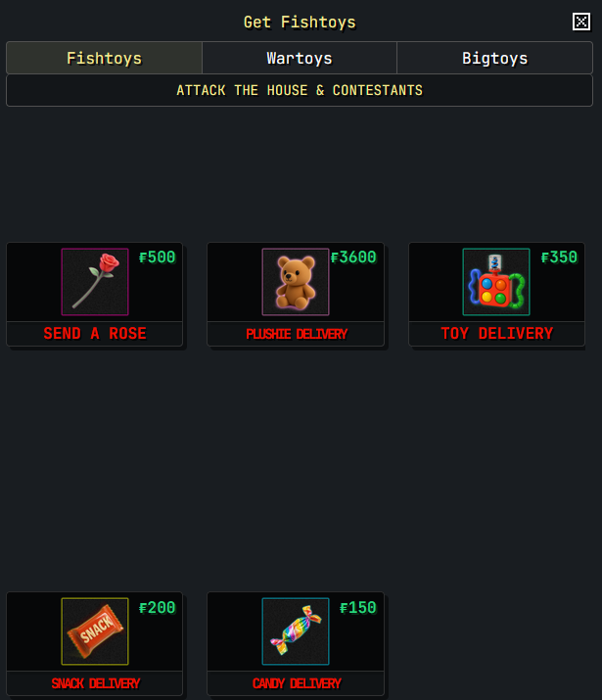Click the 350 price on toy card
Viewport: 602px width, 700px height.
coord(559,257)
